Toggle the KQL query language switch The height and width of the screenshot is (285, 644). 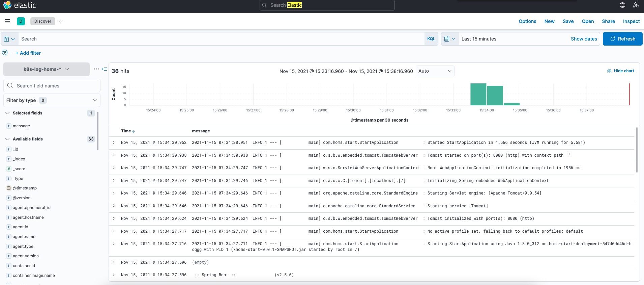tap(431, 39)
